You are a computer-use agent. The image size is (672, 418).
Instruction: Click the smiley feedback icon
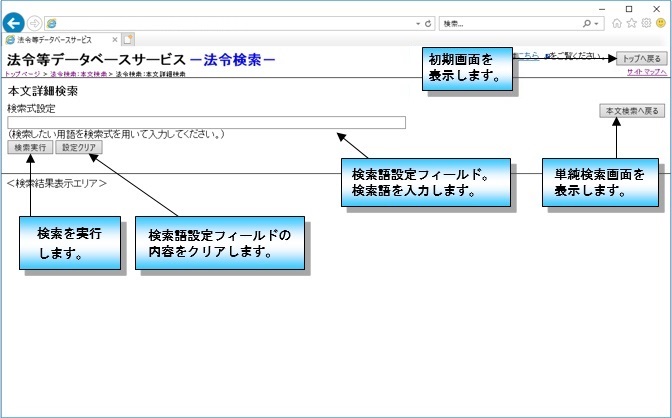click(x=660, y=22)
